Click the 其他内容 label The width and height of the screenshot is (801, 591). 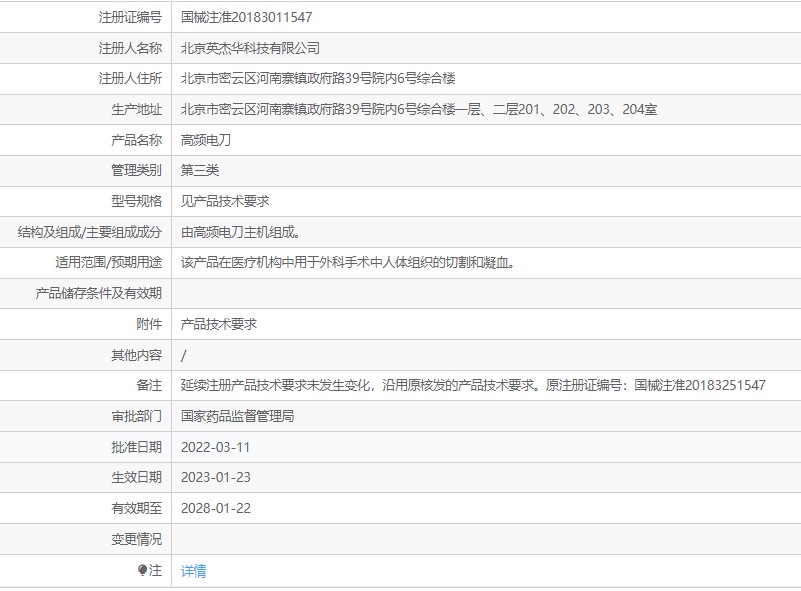point(136,355)
